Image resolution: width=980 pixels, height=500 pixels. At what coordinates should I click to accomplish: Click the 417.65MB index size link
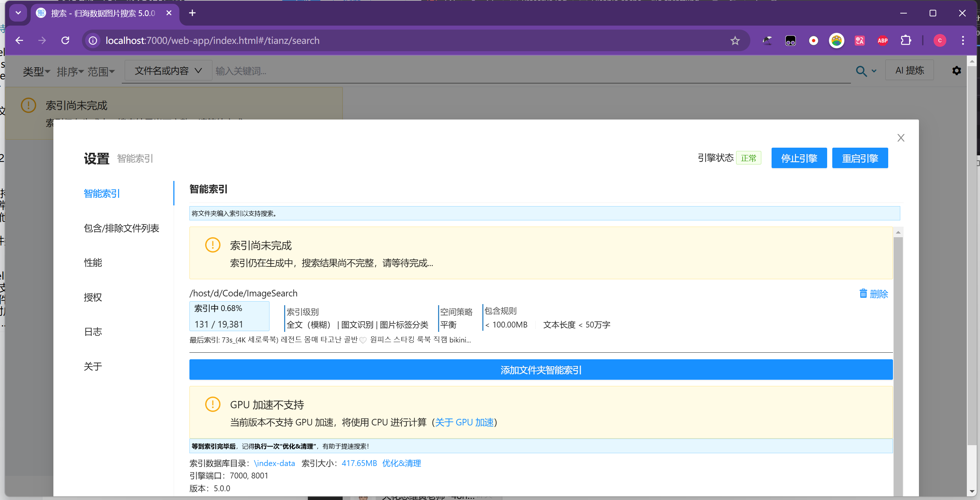pos(359,463)
